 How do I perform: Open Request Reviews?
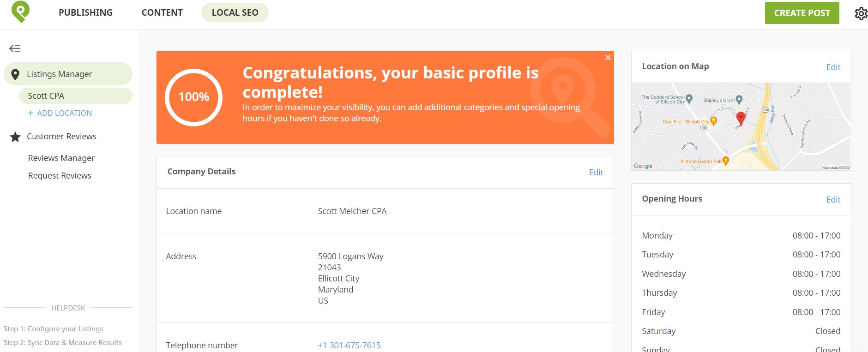point(60,175)
